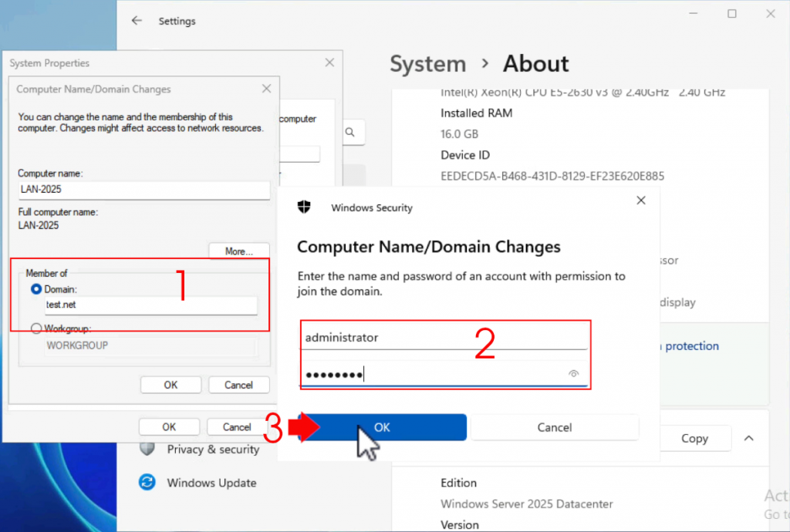This screenshot has width=790, height=532.
Task: Click the More... button
Action: [x=240, y=251]
